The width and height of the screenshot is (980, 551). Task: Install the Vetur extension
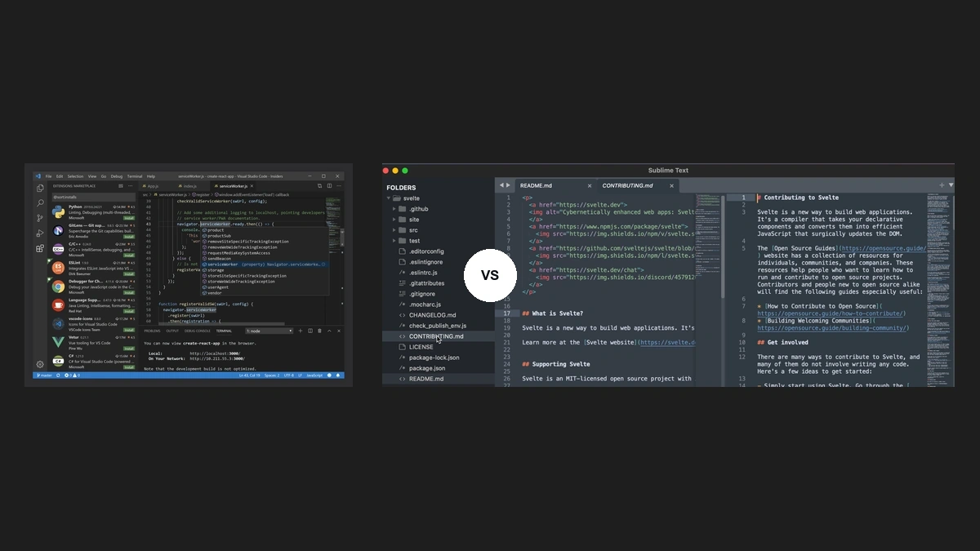(129, 349)
